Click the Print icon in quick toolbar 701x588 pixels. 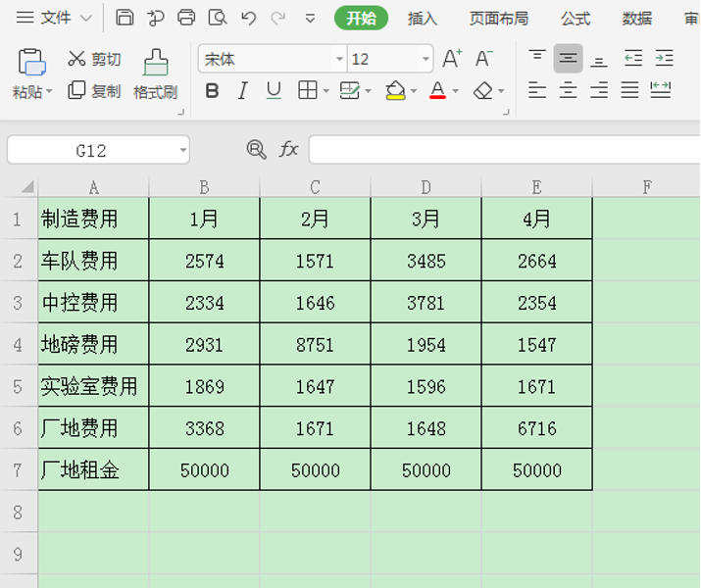point(186,18)
